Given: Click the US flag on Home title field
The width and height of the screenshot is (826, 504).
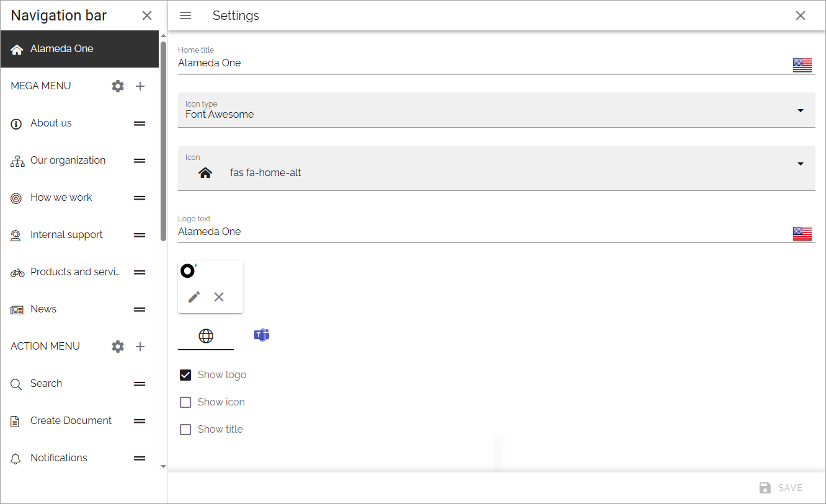Looking at the screenshot, I should [x=802, y=65].
